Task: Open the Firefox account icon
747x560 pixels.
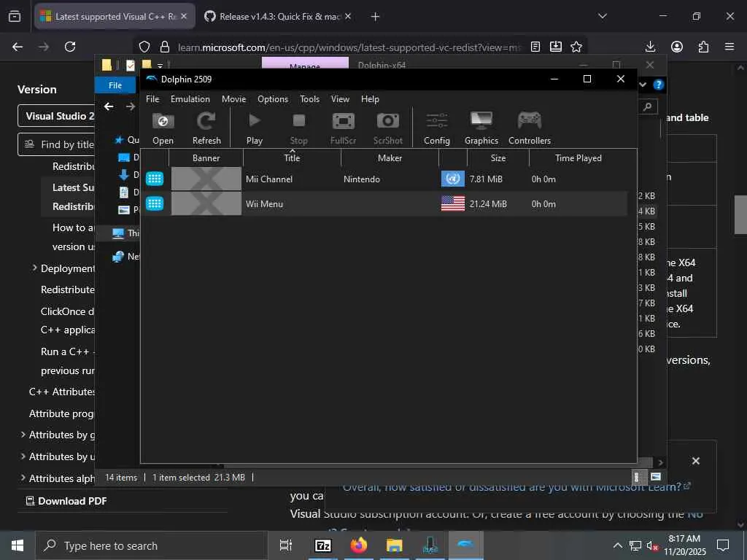Action: point(677,47)
